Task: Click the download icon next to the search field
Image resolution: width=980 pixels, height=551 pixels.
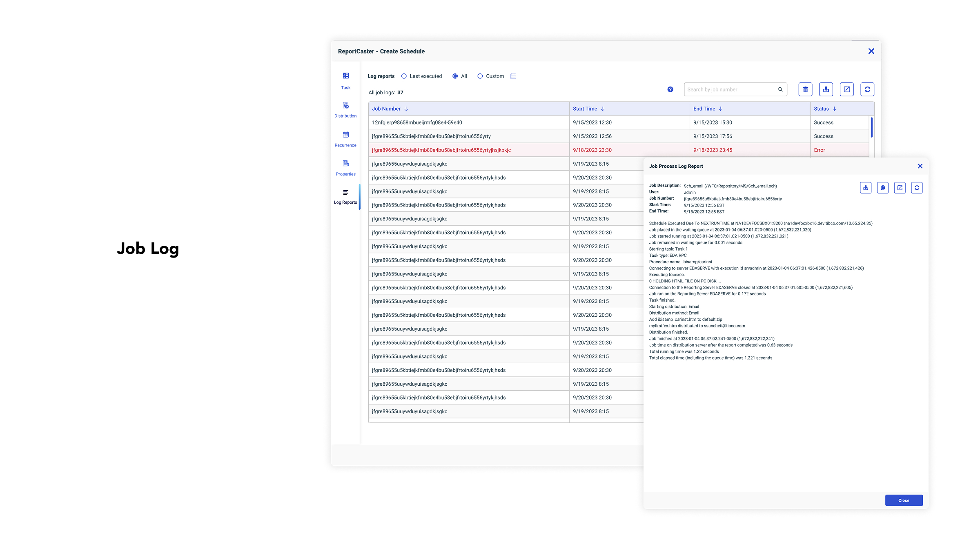Action: [826, 89]
